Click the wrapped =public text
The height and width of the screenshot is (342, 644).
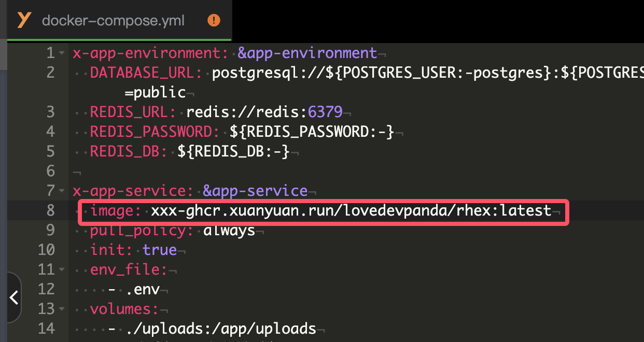(x=155, y=93)
